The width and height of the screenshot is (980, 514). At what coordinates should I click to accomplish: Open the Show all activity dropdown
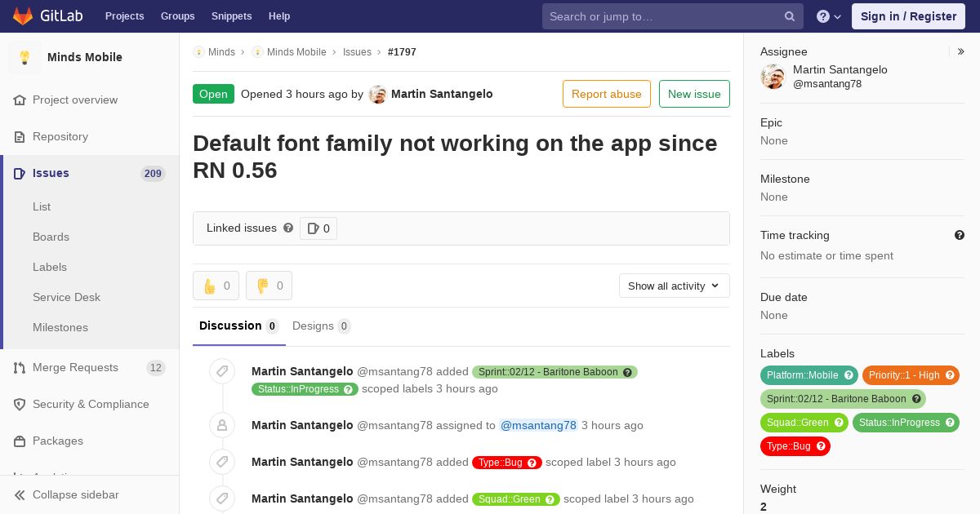point(674,286)
